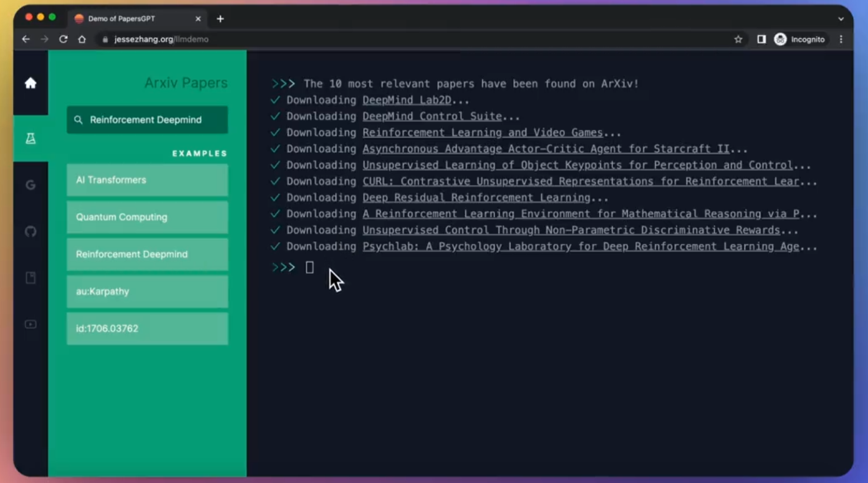Open Deep Residual Reinforcement Learning link
Image resolution: width=868 pixels, height=483 pixels.
click(476, 197)
